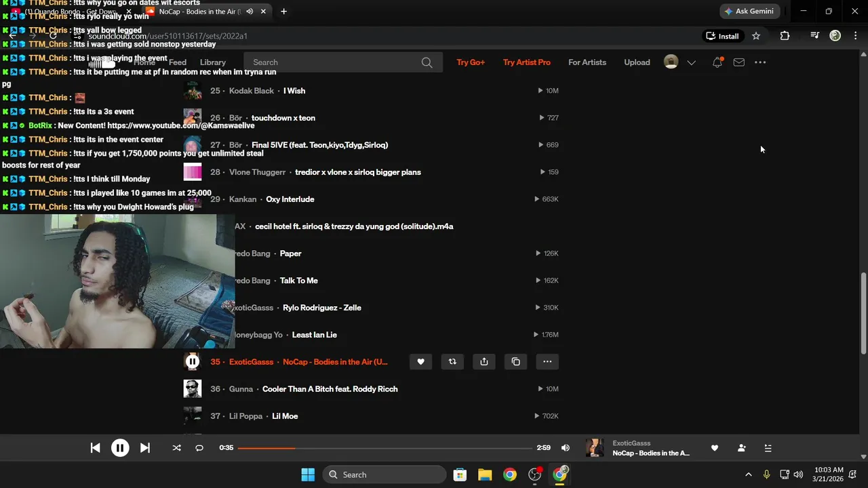Open Chrome extensions puzzle icon

(785, 36)
